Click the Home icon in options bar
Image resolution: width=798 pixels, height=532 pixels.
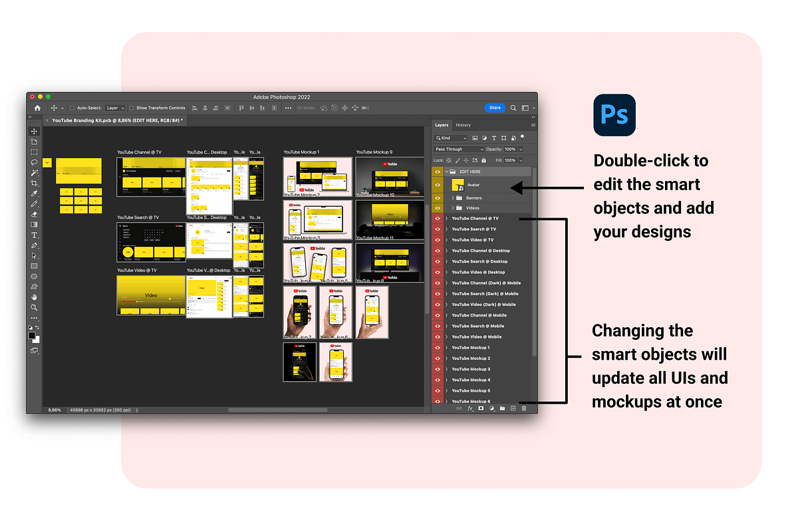tap(37, 108)
